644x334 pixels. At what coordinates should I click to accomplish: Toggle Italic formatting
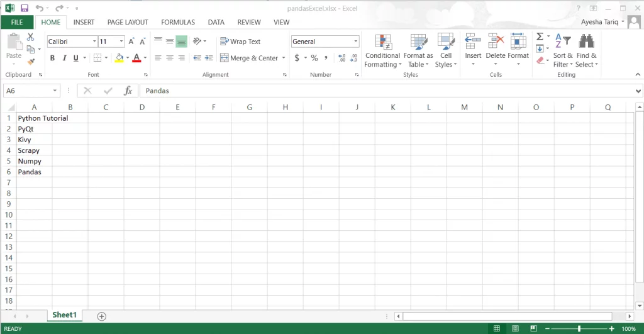coord(64,58)
